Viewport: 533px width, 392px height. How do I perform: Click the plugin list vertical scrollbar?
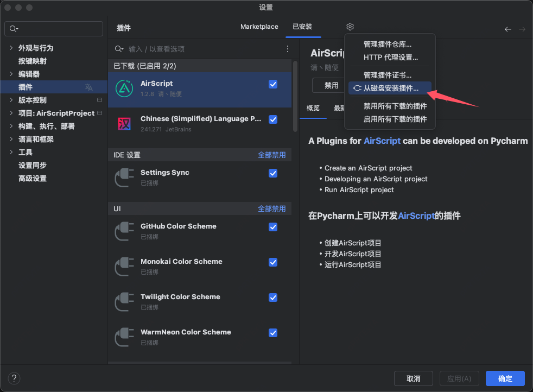click(295, 96)
